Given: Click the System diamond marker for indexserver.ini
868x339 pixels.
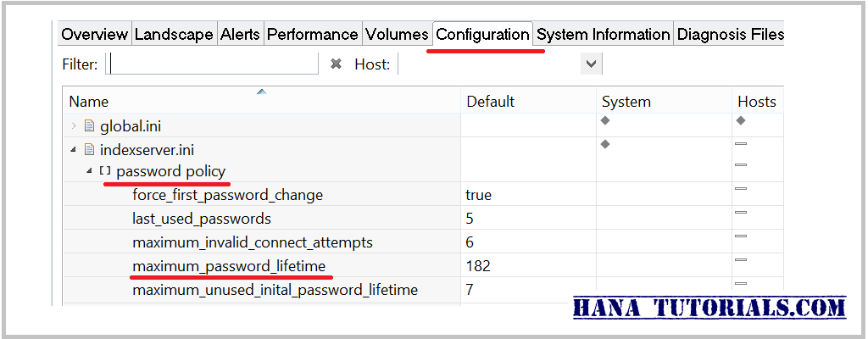Looking at the screenshot, I should pyautogui.click(x=605, y=144).
